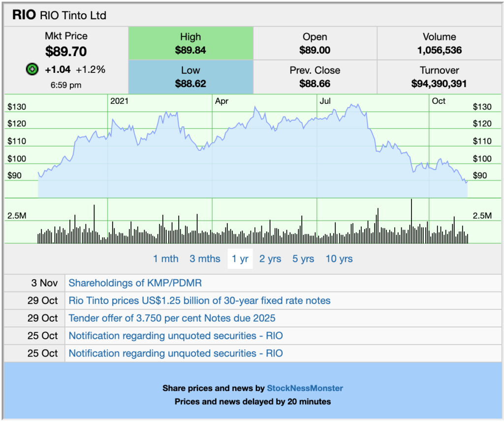Click the green price-up indicator icon

[x=32, y=69]
